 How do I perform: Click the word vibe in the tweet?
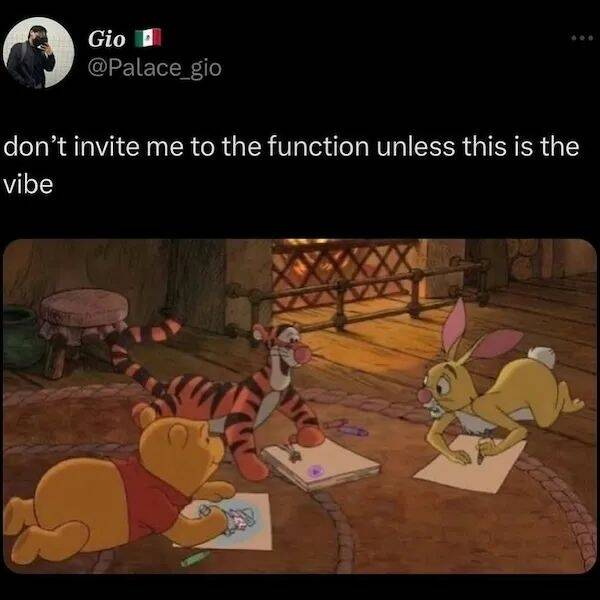(28, 185)
